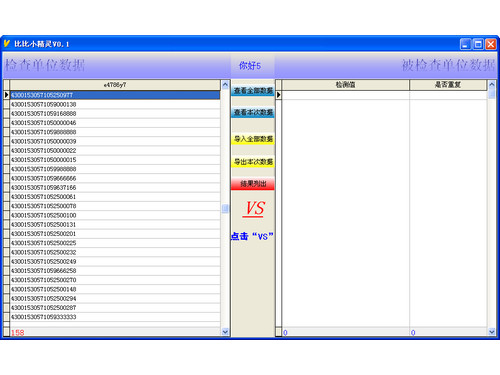The width and height of the screenshot is (500, 375).
Task: Click the current-row arrow marker in right grid
Action: point(279,95)
